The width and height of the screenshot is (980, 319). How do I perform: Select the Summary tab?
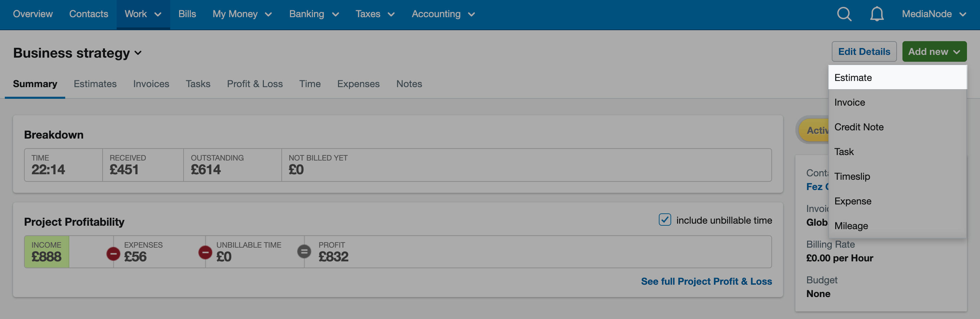coord(35,84)
